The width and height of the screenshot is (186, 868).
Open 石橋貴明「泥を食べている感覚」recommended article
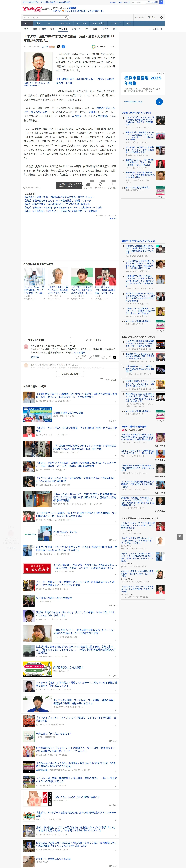76,395
